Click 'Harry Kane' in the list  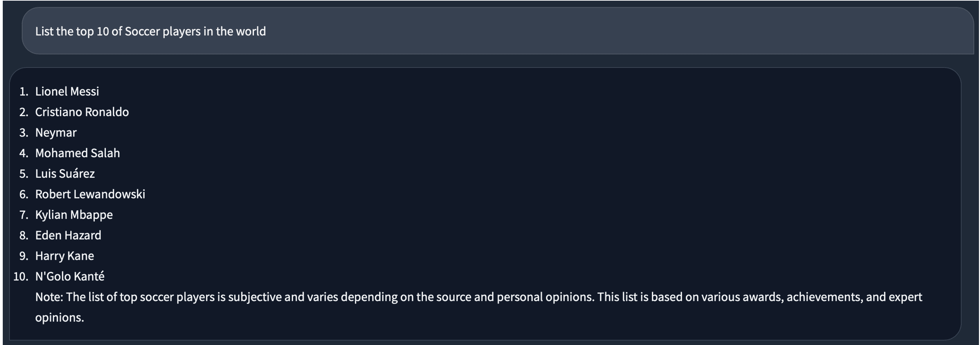[x=64, y=256]
